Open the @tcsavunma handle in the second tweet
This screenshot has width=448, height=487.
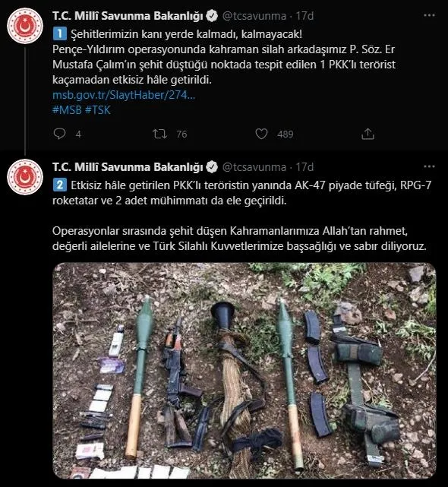(x=254, y=167)
